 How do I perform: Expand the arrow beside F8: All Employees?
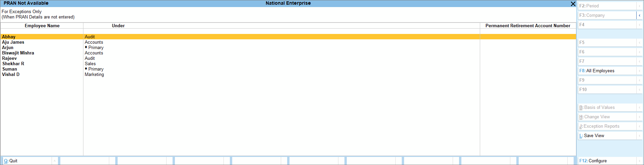coord(639,71)
